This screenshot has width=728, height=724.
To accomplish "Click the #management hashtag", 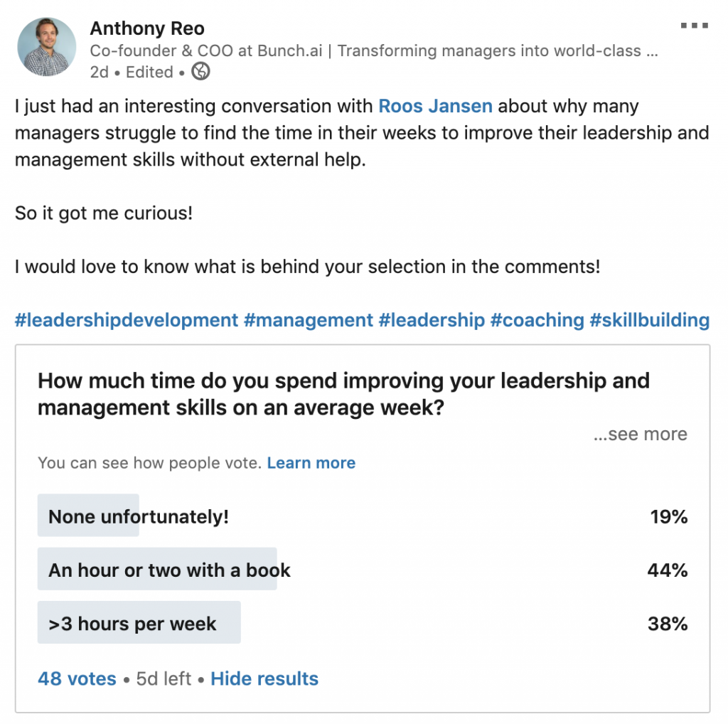I will click(309, 320).
